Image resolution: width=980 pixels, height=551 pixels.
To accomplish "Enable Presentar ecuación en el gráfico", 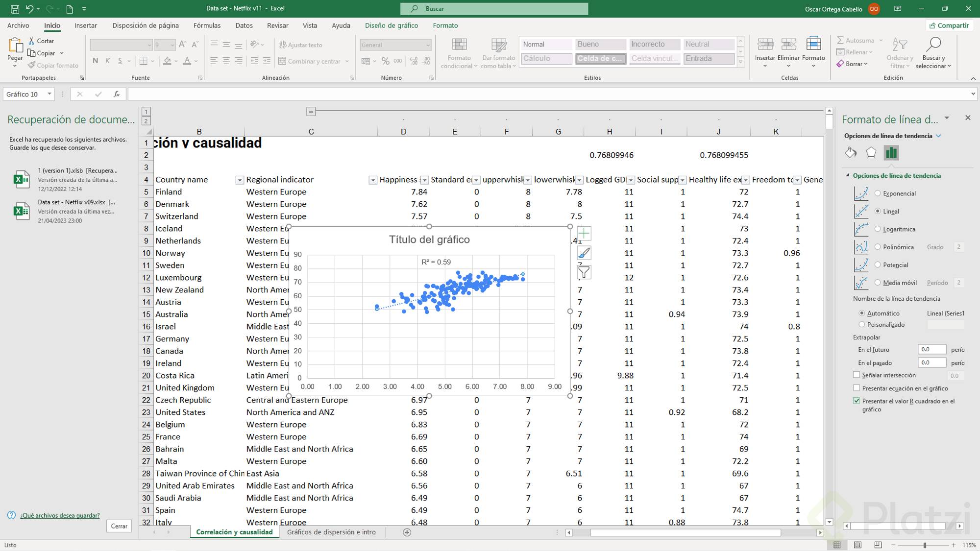I will tap(857, 388).
